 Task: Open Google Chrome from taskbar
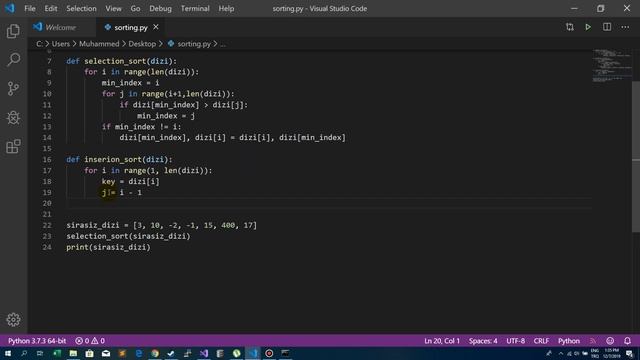pos(155,353)
